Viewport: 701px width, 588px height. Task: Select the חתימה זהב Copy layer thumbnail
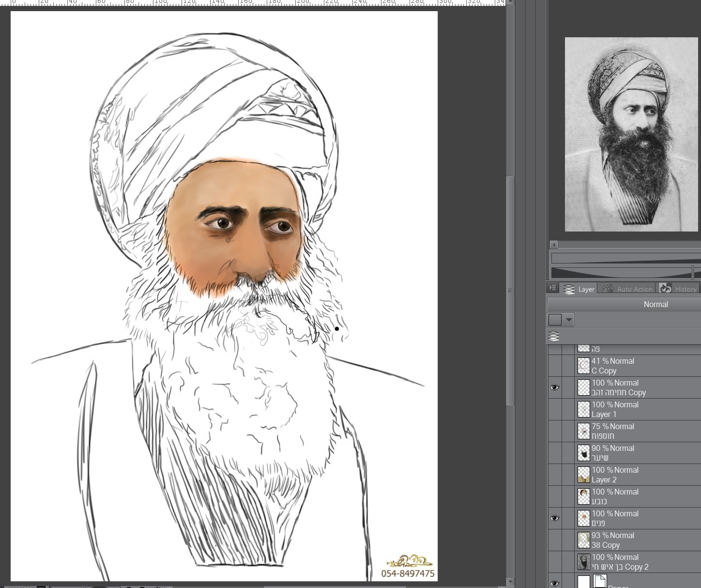click(x=584, y=387)
